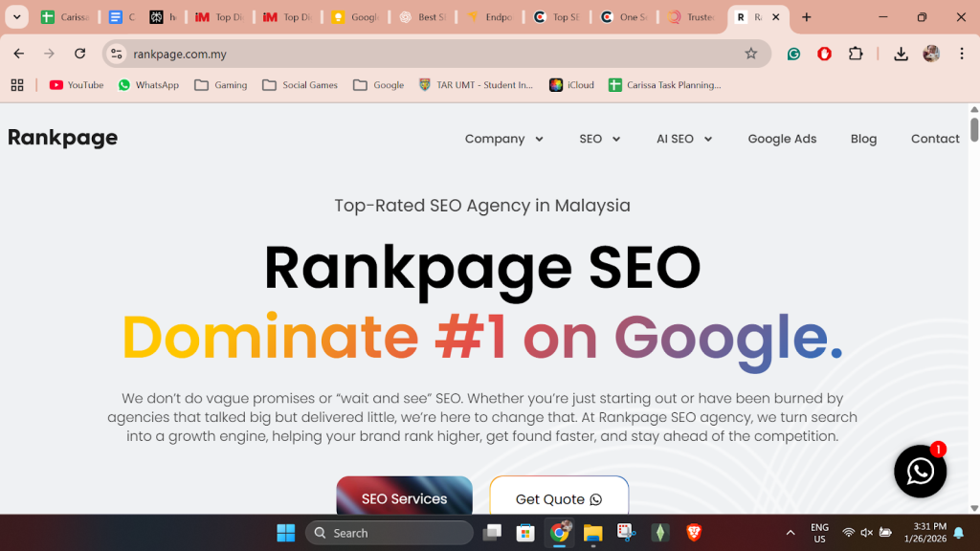Open the WhatsApp bookmark

pos(148,85)
